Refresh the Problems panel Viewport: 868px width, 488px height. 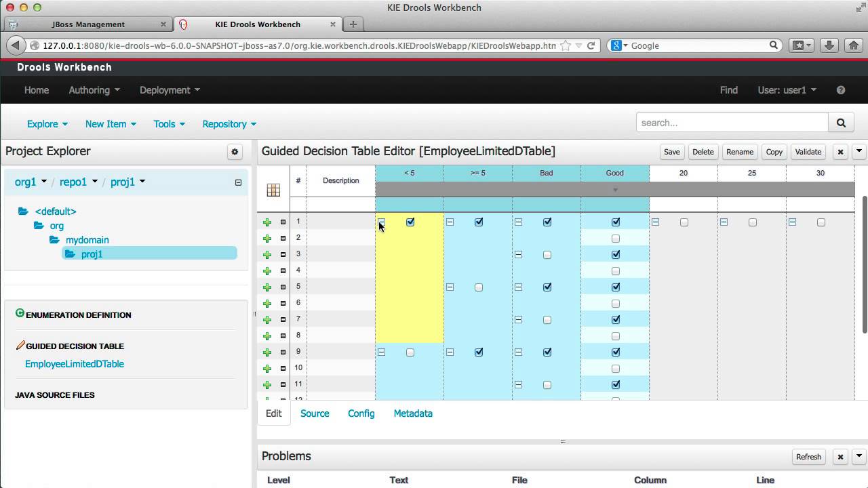(x=808, y=457)
